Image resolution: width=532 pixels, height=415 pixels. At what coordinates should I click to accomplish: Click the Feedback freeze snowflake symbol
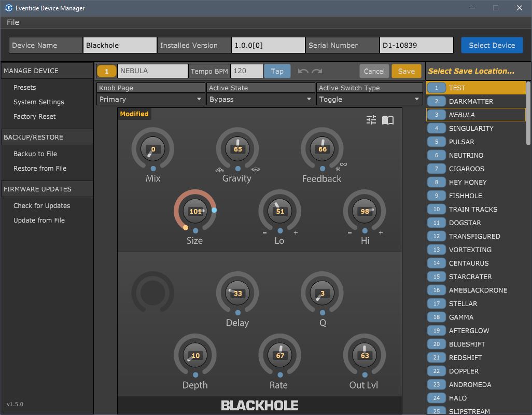click(x=338, y=169)
